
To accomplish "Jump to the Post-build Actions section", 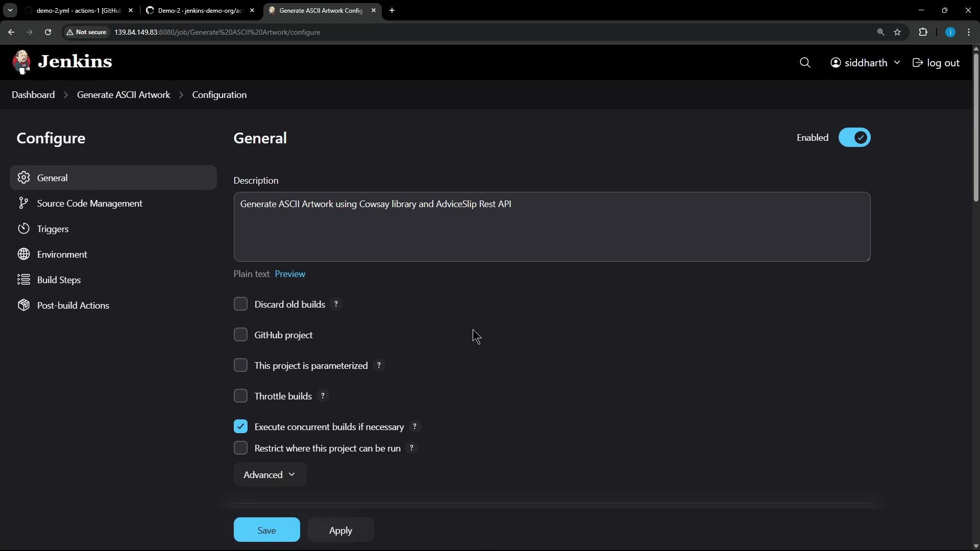I will [x=113, y=306].
